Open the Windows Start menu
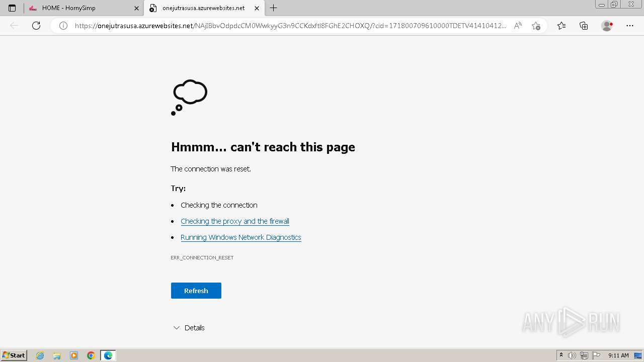This screenshot has height=362, width=644. [x=14, y=355]
